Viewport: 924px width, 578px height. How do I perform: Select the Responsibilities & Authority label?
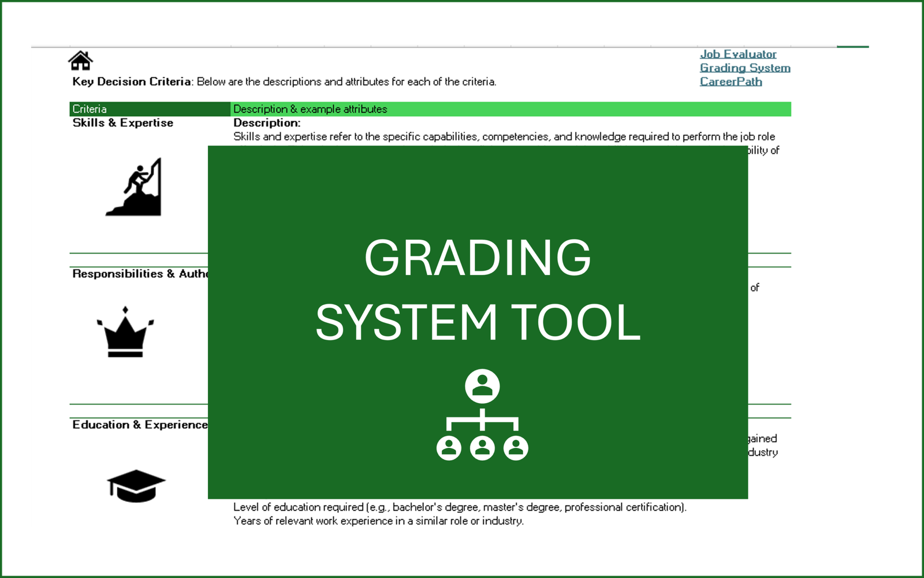(139, 274)
